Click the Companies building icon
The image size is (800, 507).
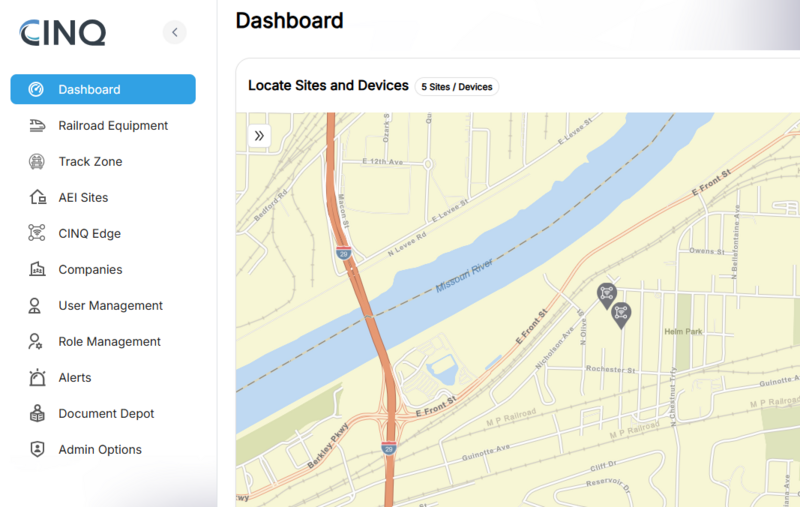click(37, 269)
